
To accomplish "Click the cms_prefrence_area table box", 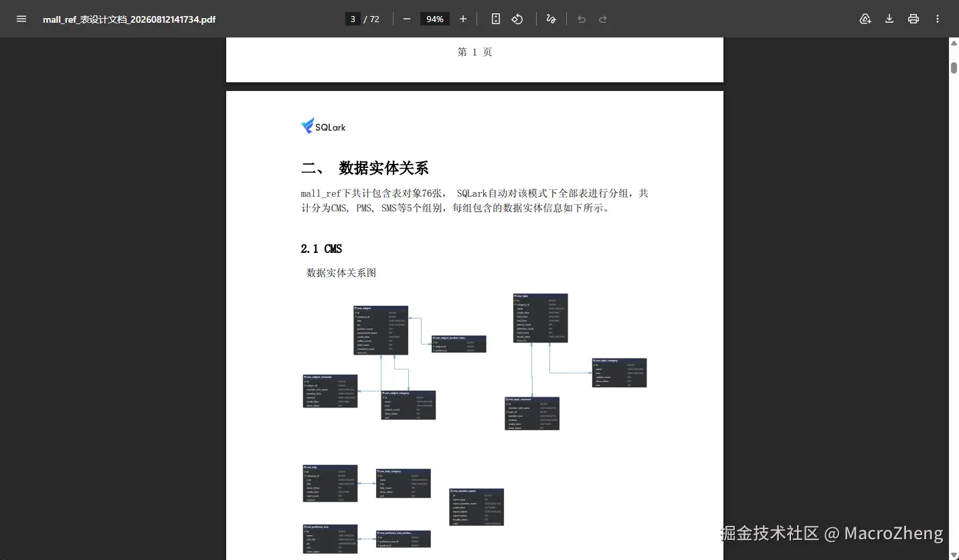I will click(x=330, y=539).
